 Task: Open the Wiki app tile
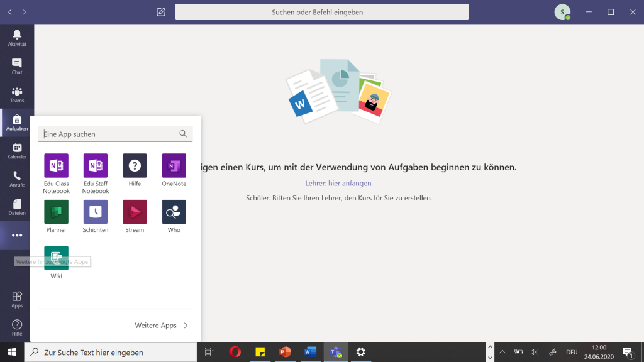pos(56,263)
